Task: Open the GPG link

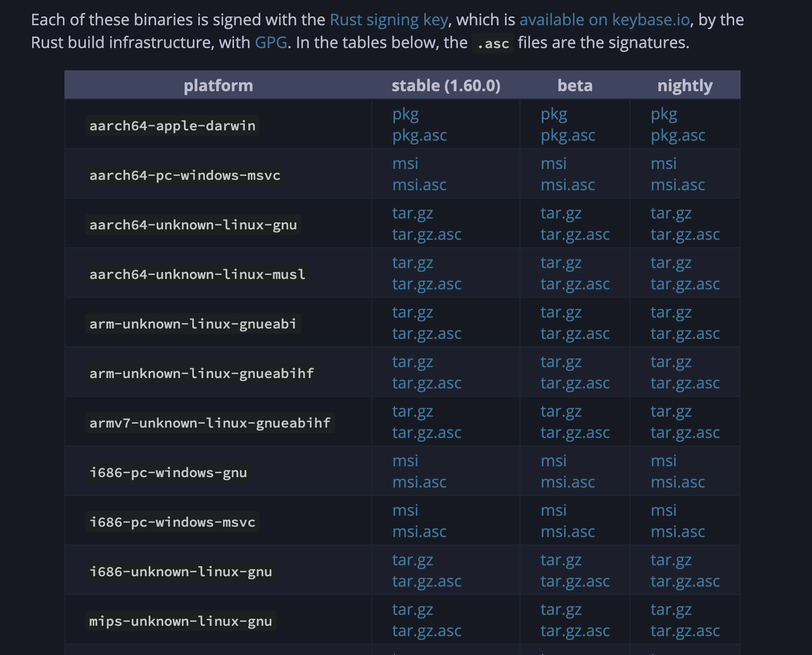Action: (x=271, y=43)
